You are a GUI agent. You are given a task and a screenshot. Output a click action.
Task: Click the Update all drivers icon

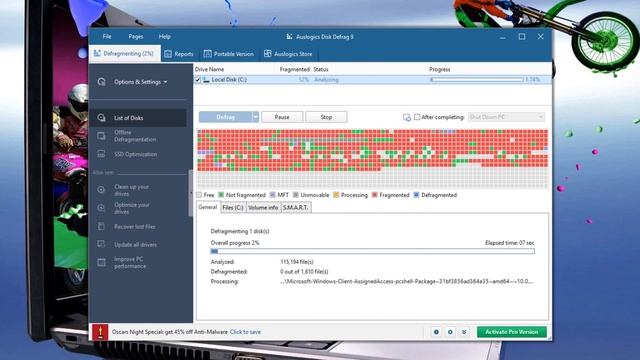point(101,244)
